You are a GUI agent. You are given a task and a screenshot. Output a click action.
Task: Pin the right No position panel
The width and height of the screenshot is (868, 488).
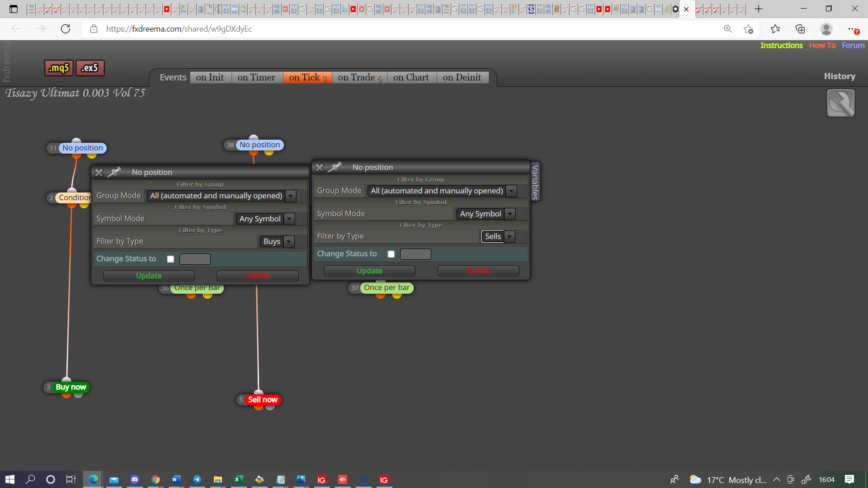coord(335,167)
